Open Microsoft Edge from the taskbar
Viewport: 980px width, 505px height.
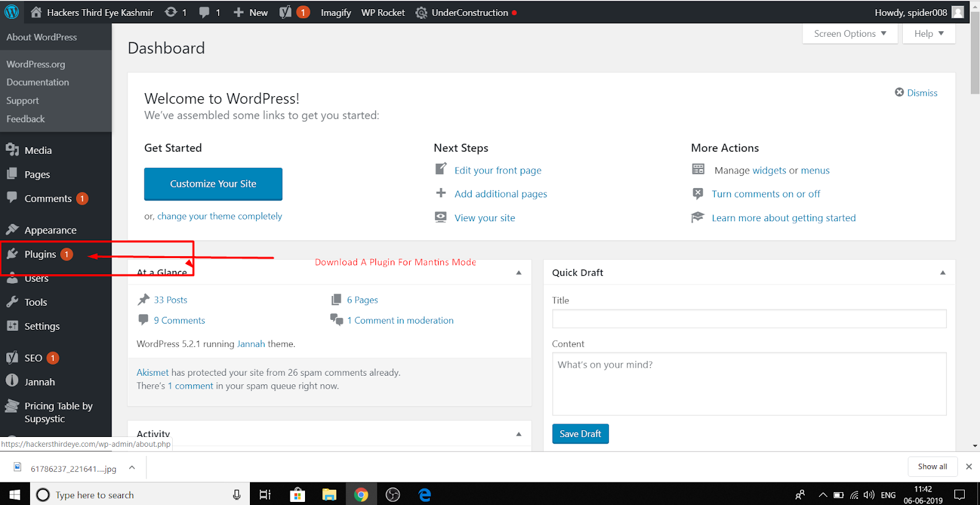point(424,495)
